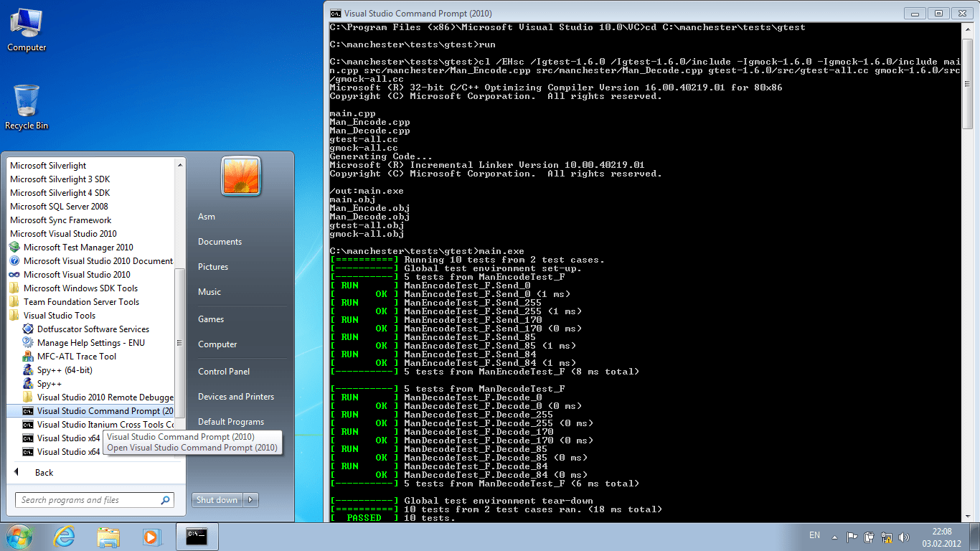Open Games from the Start menu
Viewport: 980px width, 551px height.
[x=211, y=319]
